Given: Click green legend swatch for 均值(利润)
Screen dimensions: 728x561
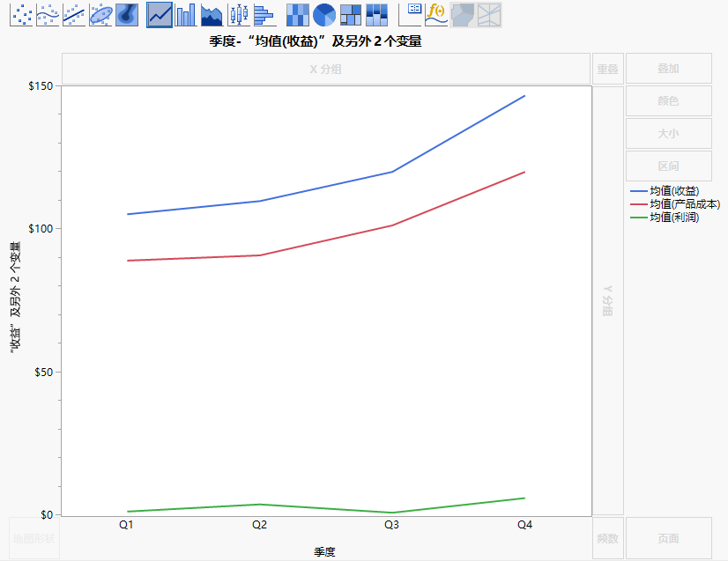Looking at the screenshot, I should coord(639,218).
